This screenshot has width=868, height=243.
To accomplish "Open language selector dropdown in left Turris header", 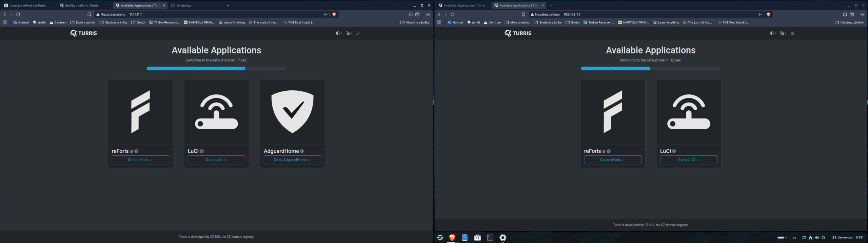I will pos(349,33).
